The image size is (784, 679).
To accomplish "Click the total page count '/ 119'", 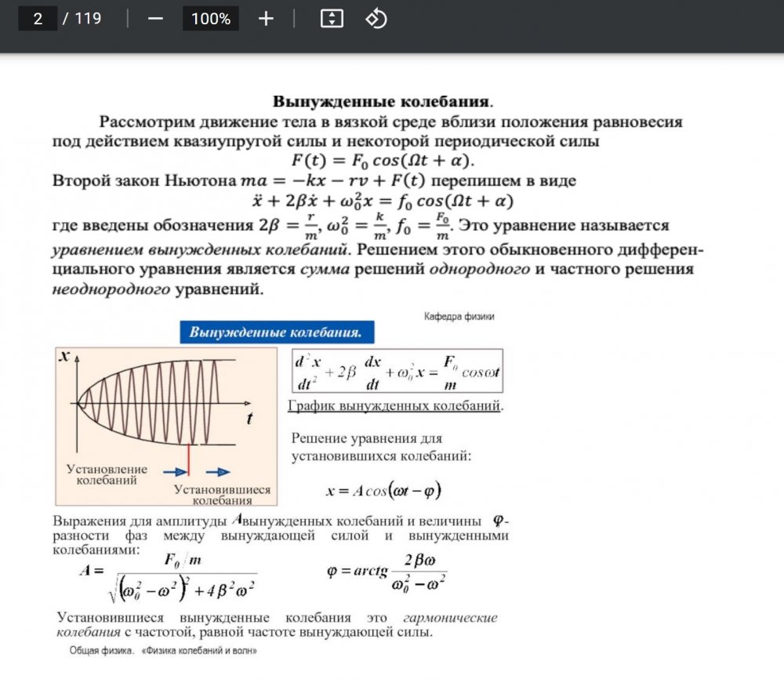I will pos(82,19).
